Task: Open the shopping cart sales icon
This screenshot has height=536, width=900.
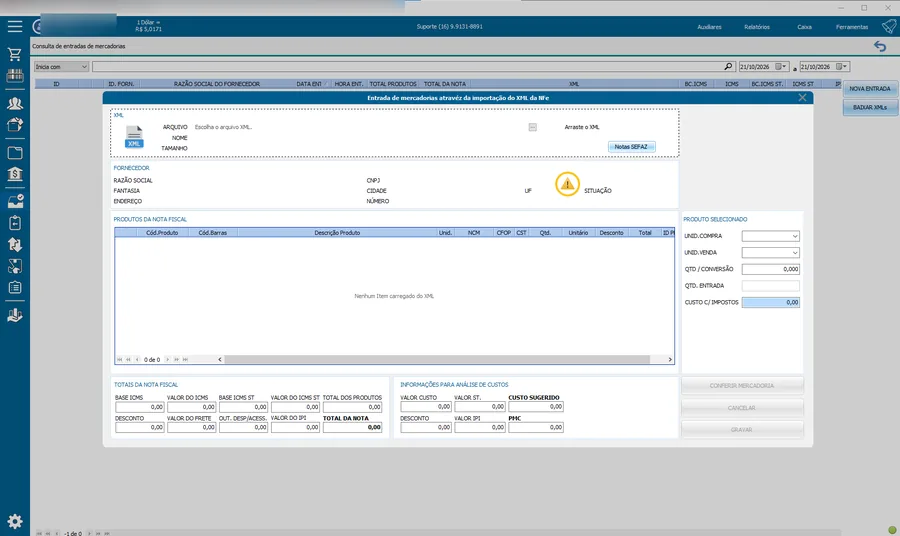Action: pyautogui.click(x=15, y=54)
